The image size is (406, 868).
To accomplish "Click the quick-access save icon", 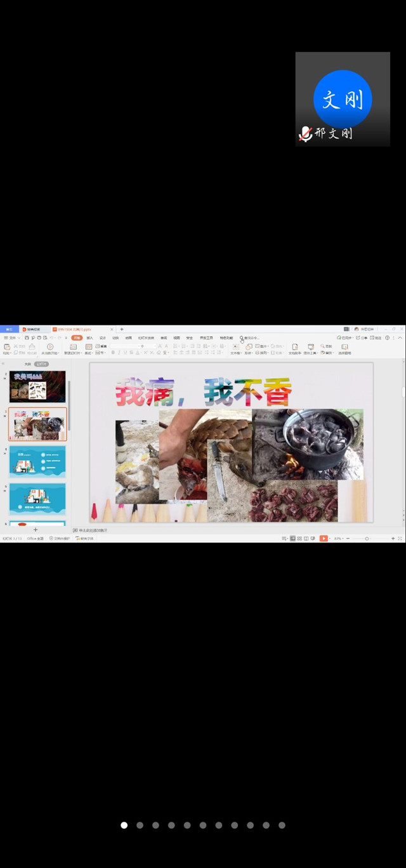I will [27, 338].
